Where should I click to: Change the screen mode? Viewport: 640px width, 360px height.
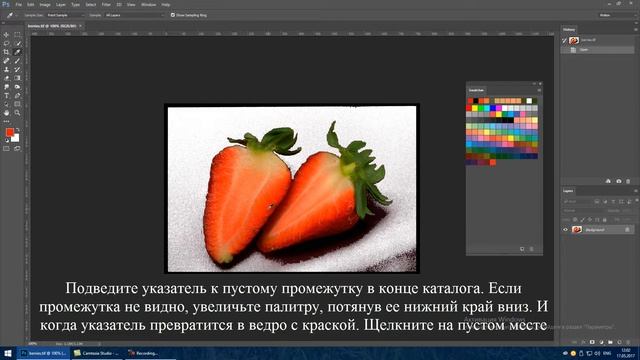click(17, 149)
